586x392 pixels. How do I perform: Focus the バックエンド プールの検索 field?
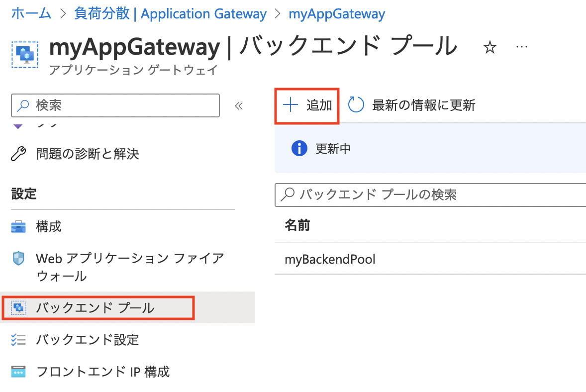pyautogui.click(x=430, y=195)
